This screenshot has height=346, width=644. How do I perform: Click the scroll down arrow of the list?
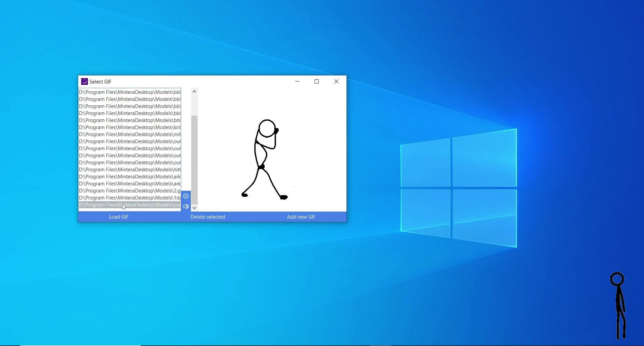[x=194, y=208]
